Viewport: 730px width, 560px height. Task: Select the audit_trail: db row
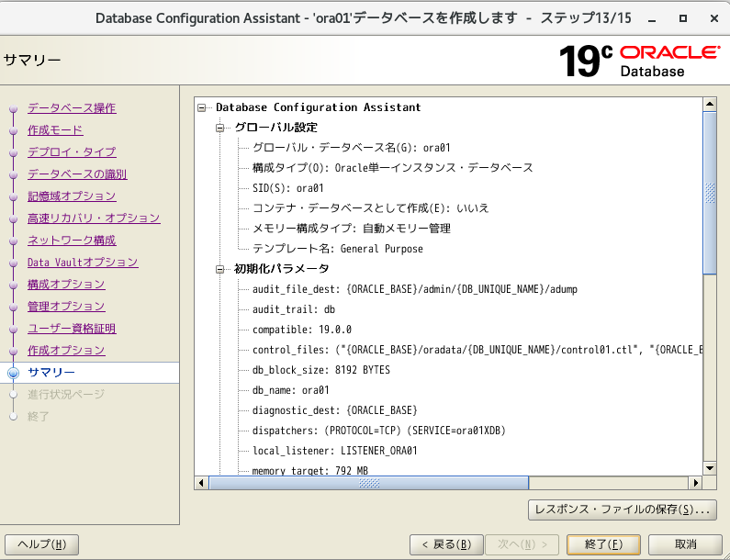click(x=294, y=309)
